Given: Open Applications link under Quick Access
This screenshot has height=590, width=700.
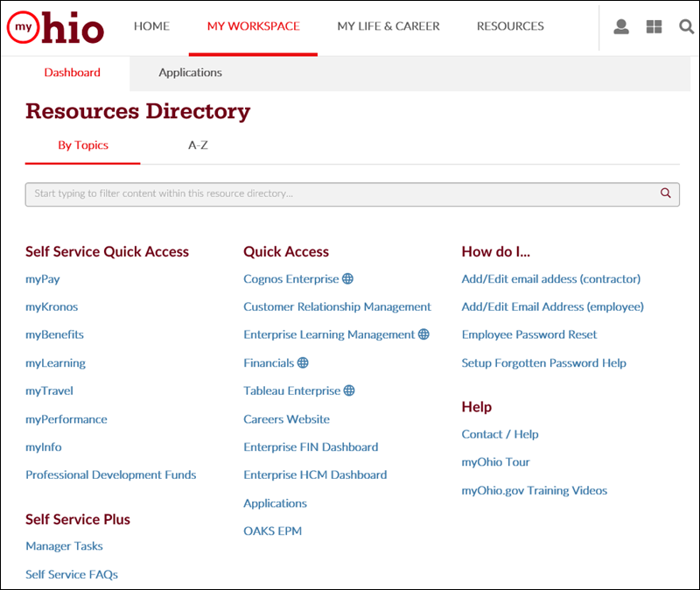Looking at the screenshot, I should 275,503.
